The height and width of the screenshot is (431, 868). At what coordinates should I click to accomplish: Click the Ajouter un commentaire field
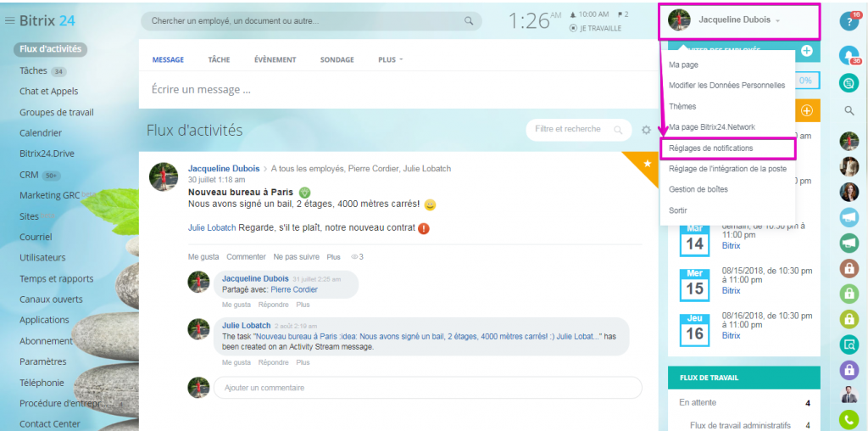[428, 388]
